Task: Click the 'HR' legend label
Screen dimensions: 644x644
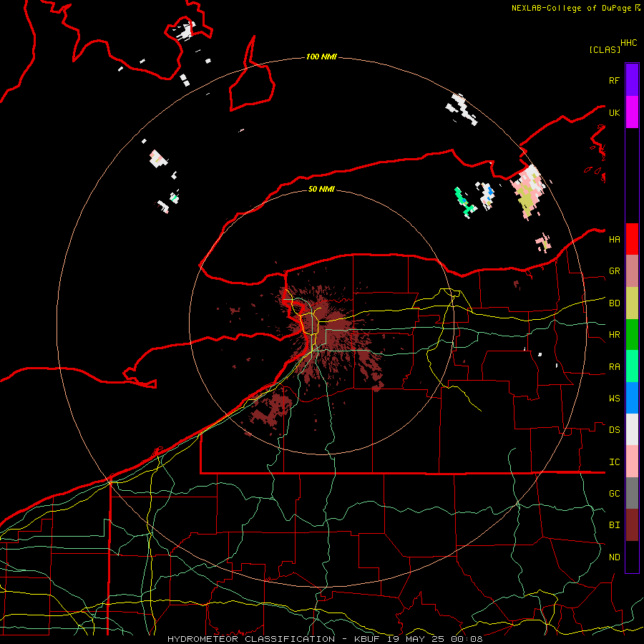Action: (x=614, y=335)
